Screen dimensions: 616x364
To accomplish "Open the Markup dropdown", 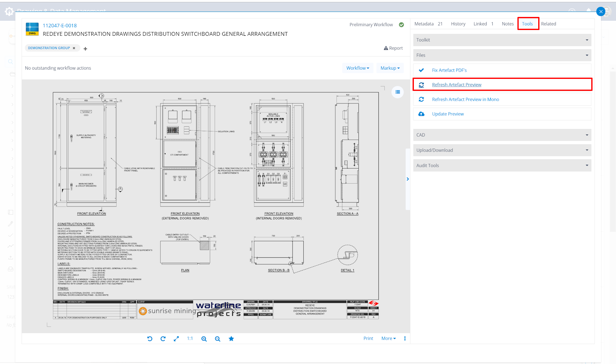I will (x=390, y=68).
